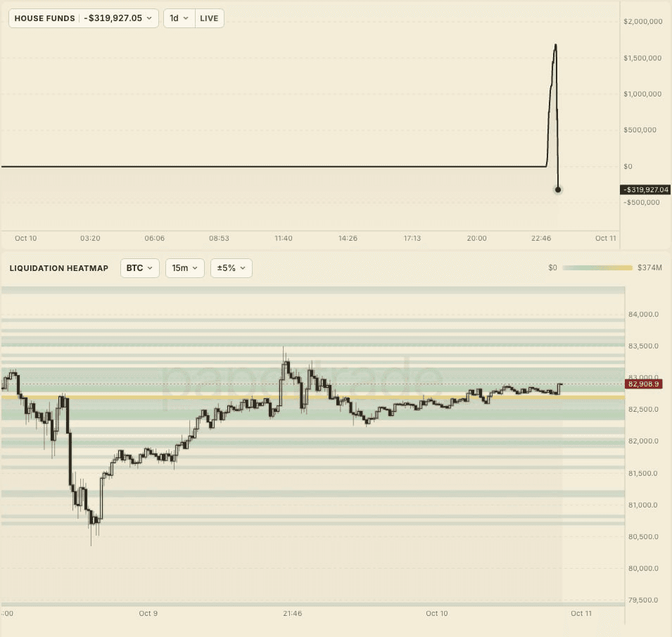
Task: Click the $1,500,000 axis label
Action: coord(642,58)
